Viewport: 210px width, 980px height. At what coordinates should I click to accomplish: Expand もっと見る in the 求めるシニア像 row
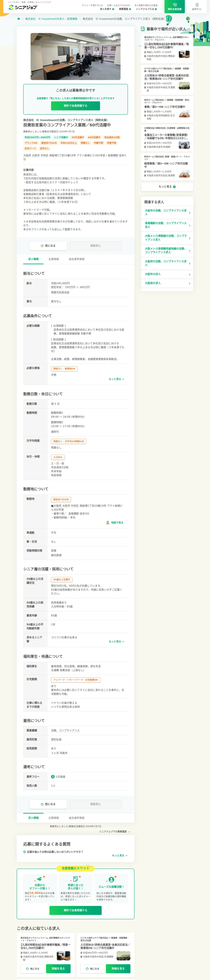click(116, 641)
